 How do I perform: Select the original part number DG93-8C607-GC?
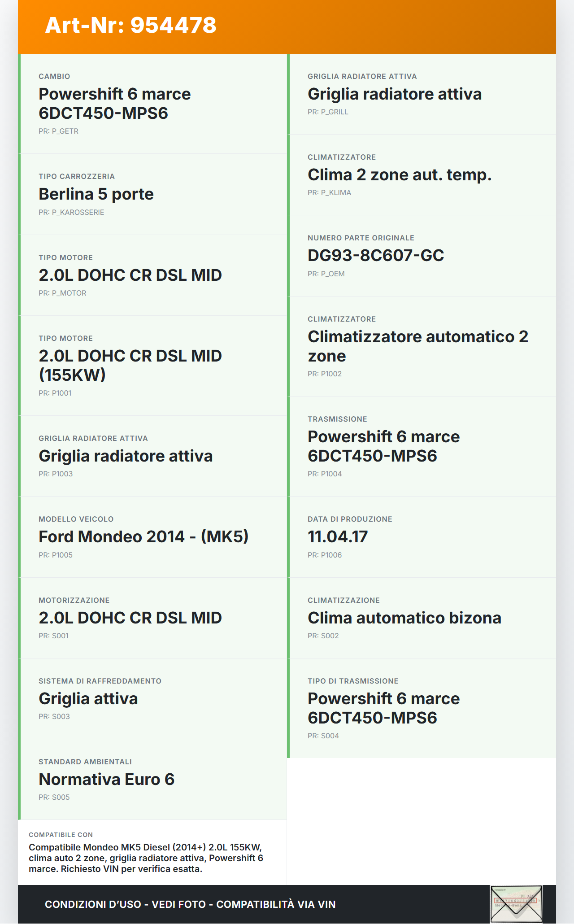coord(376,255)
